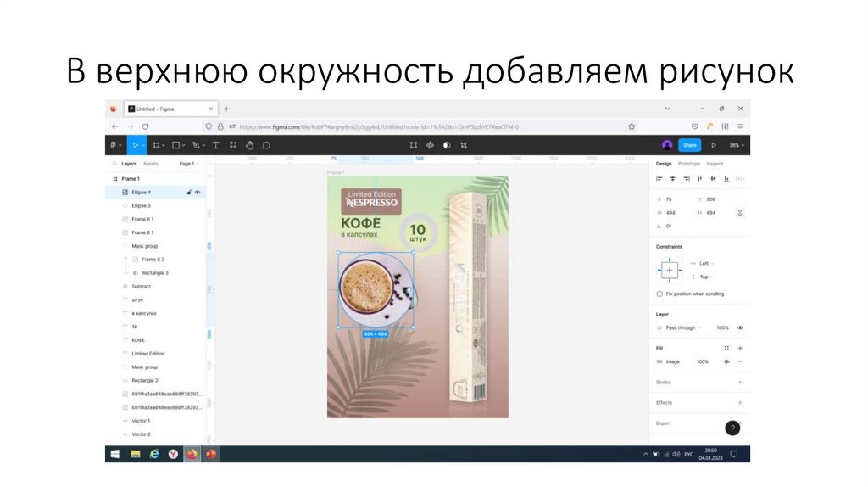Image resolution: width=868 pixels, height=487 pixels.
Task: Click the Create component icon
Action: click(430, 145)
